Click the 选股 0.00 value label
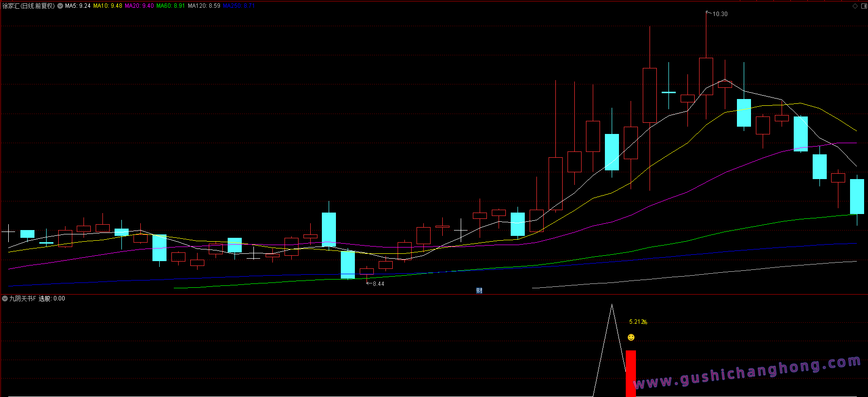Image resolution: width=868 pixels, height=397 pixels. 52,298
